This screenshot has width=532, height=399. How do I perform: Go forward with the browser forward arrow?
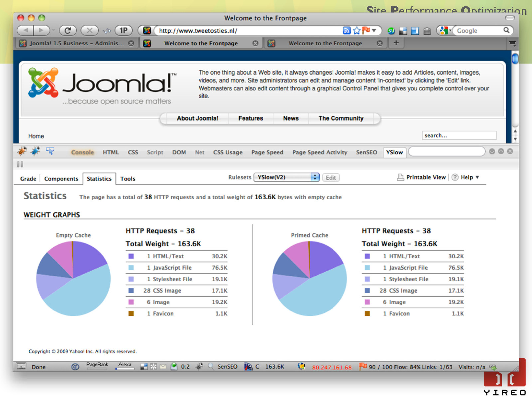tap(41, 31)
